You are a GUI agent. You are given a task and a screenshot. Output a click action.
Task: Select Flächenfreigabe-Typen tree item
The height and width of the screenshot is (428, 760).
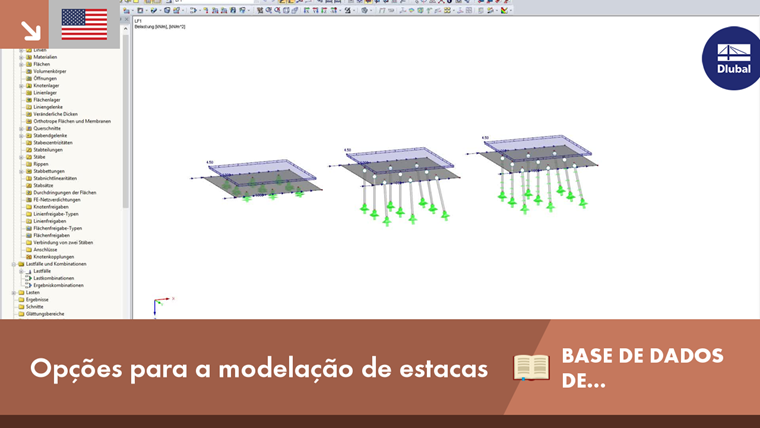coord(57,228)
